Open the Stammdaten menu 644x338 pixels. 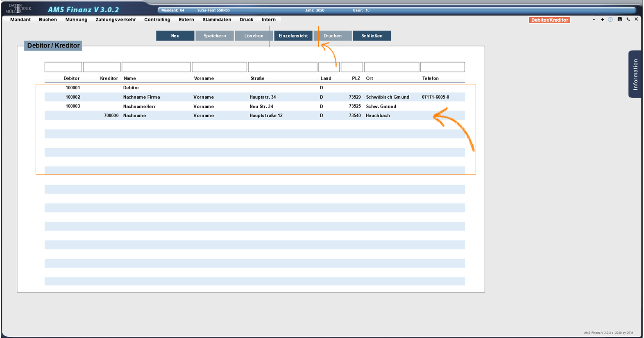coord(217,20)
